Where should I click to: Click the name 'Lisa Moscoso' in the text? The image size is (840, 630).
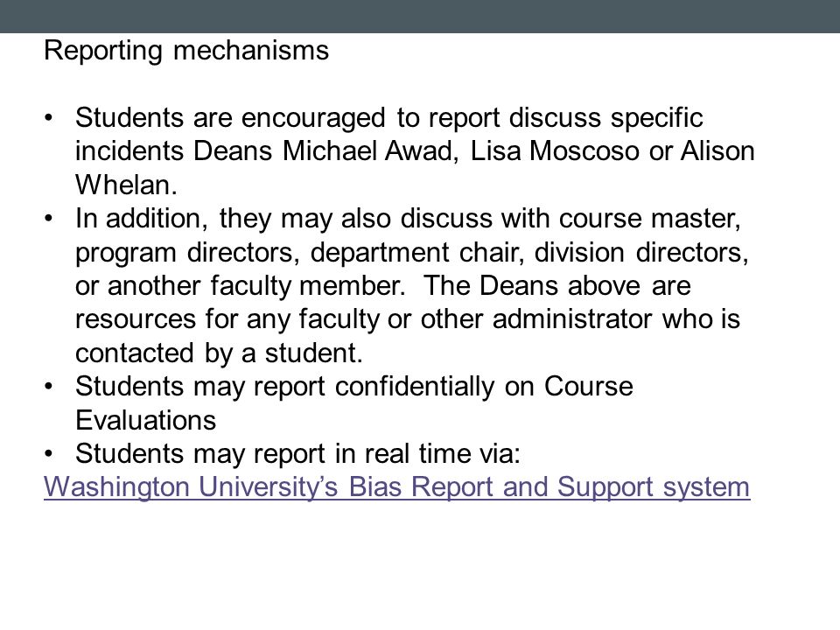click(555, 151)
